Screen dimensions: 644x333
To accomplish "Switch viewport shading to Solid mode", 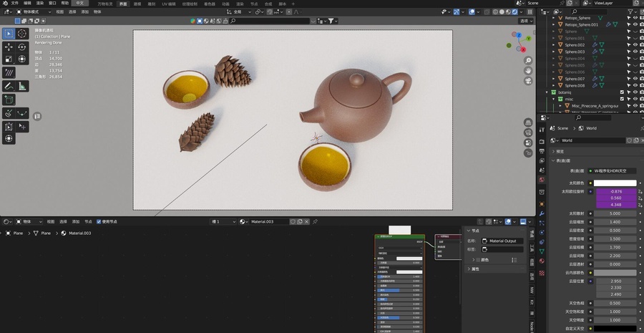I will 502,12.
